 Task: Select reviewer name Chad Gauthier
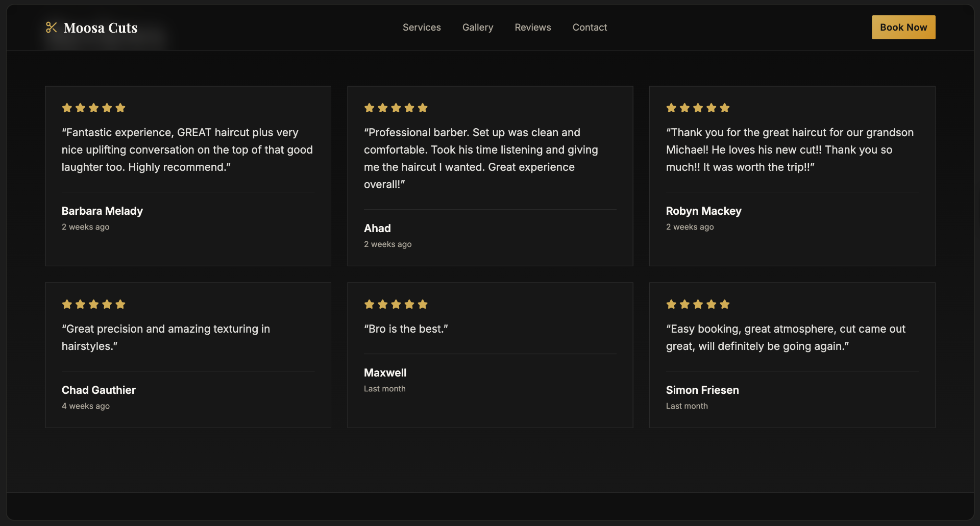[99, 390]
